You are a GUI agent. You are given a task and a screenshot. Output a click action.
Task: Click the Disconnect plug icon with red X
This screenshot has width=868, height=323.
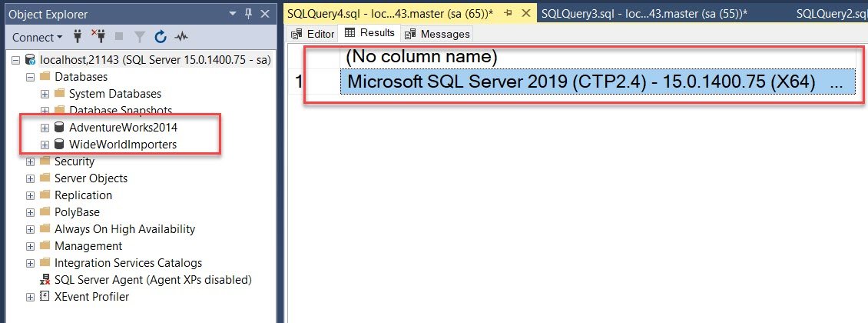tap(98, 37)
